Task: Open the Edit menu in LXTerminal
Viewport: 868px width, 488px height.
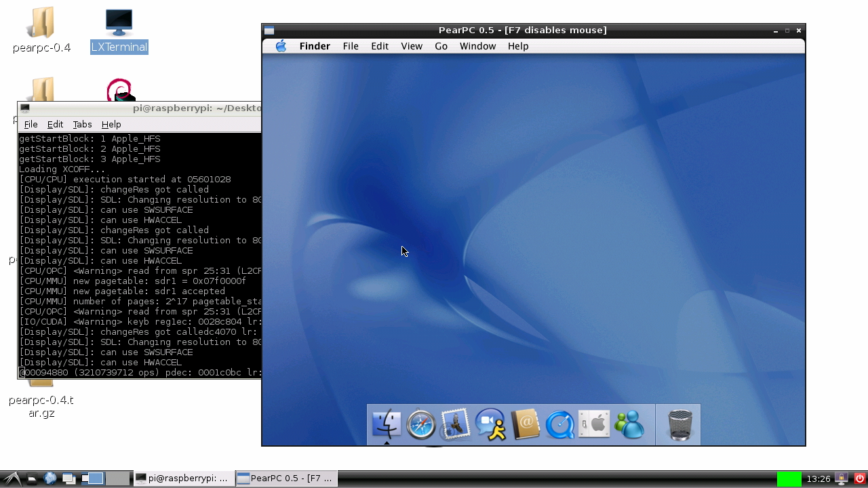Action: point(55,124)
